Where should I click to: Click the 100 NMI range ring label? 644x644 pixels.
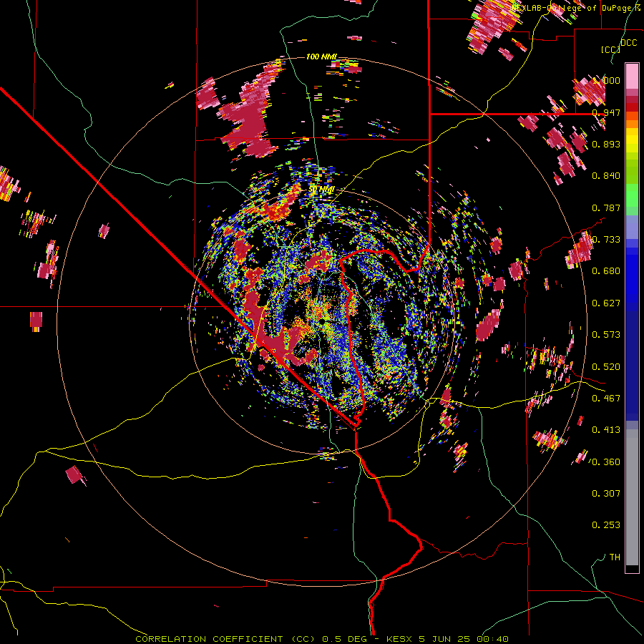coord(321,57)
